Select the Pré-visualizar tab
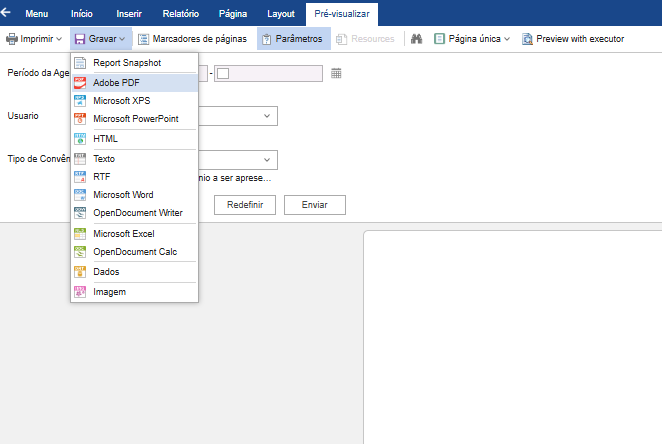Image resolution: width=662 pixels, height=444 pixels. point(342,14)
